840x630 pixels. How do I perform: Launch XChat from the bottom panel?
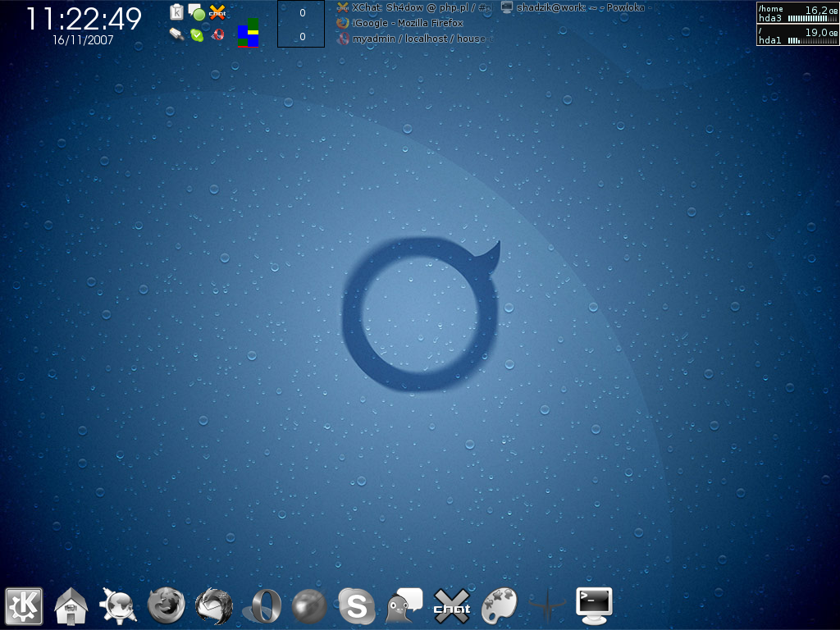[x=452, y=606]
